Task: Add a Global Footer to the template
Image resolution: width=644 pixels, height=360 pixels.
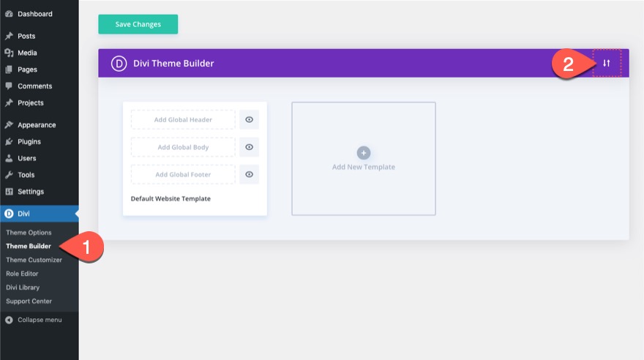Action: (183, 174)
